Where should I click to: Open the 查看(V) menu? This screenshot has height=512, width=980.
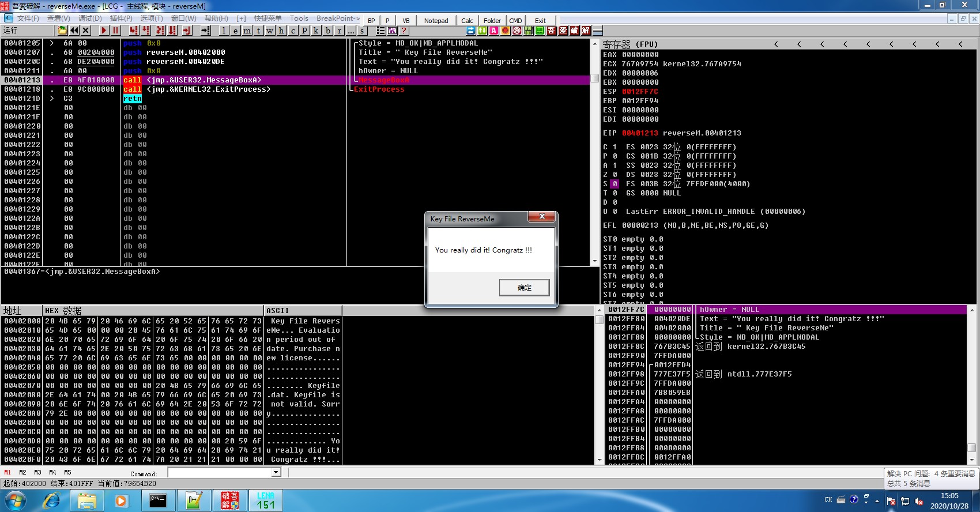pos(59,18)
